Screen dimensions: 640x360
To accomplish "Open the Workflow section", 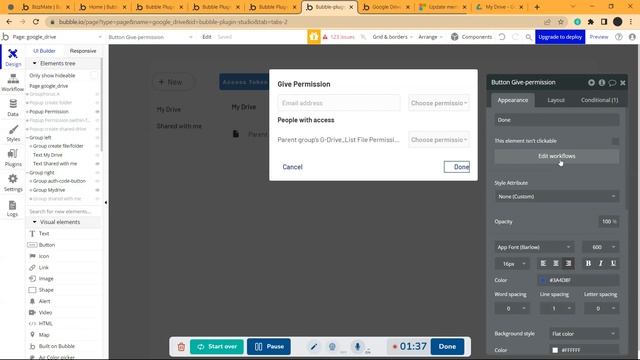I will click(x=13, y=83).
